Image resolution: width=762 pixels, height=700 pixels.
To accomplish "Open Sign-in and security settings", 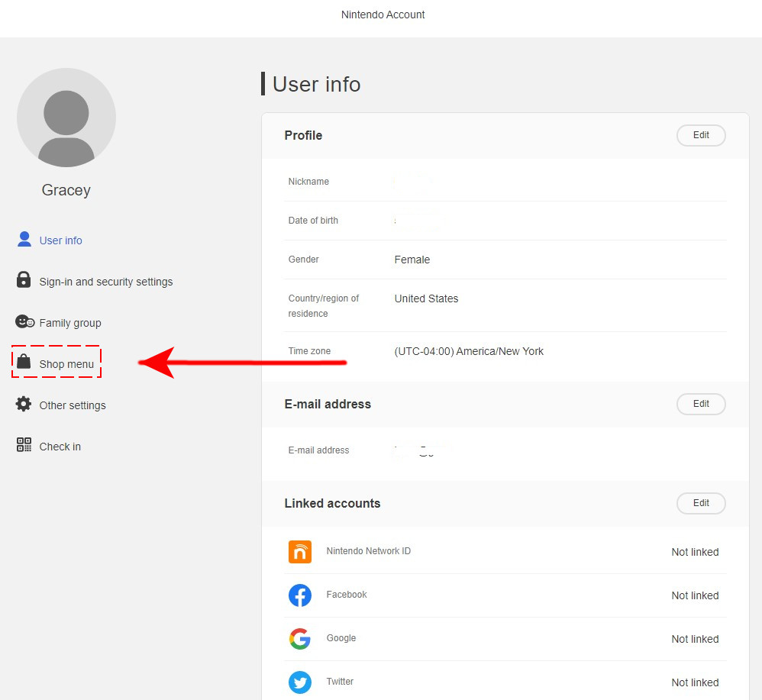I will (x=106, y=282).
